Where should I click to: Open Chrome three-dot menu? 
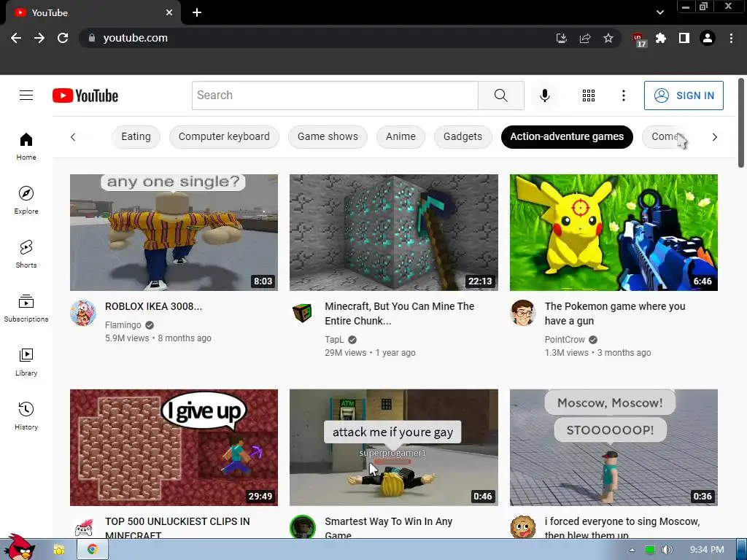point(731,38)
